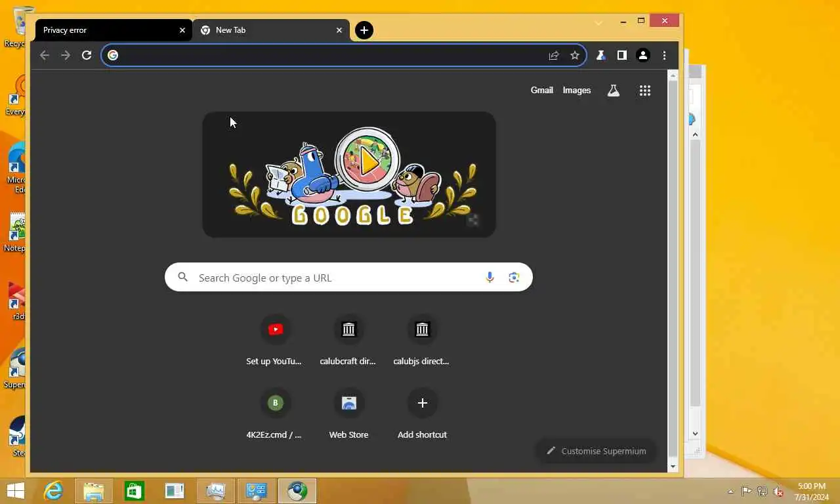Open a new tab with plus button
Image resolution: width=840 pixels, height=504 pixels.
(x=364, y=30)
